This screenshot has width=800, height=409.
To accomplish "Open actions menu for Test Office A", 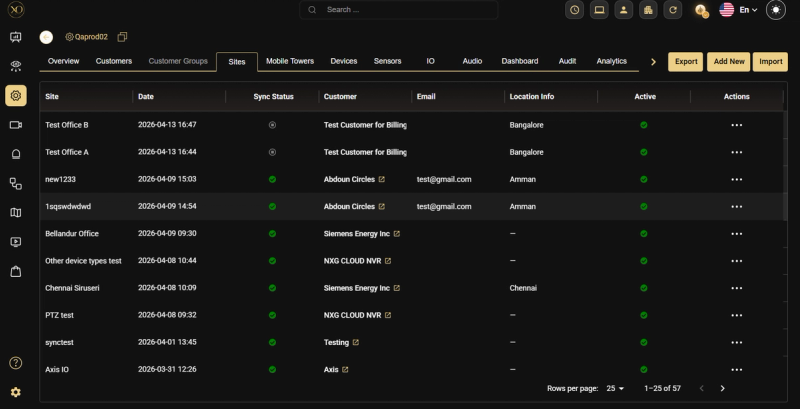I will 736,152.
